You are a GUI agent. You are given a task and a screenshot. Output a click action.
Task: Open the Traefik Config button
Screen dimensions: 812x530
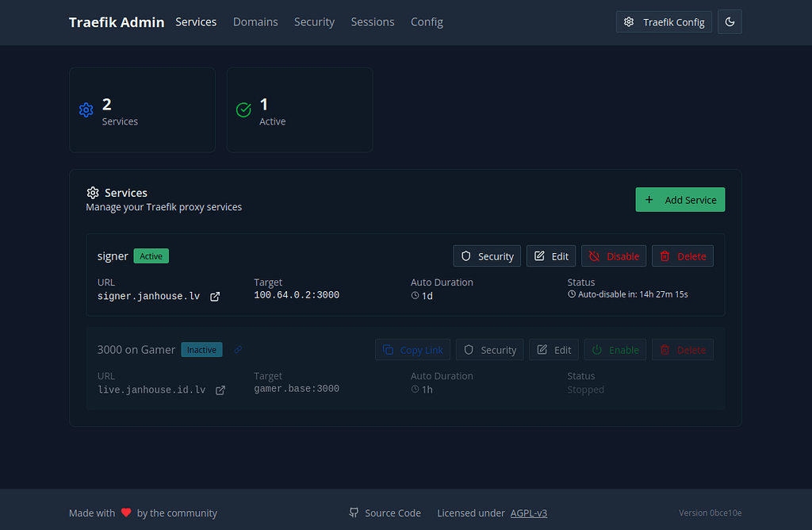point(664,21)
